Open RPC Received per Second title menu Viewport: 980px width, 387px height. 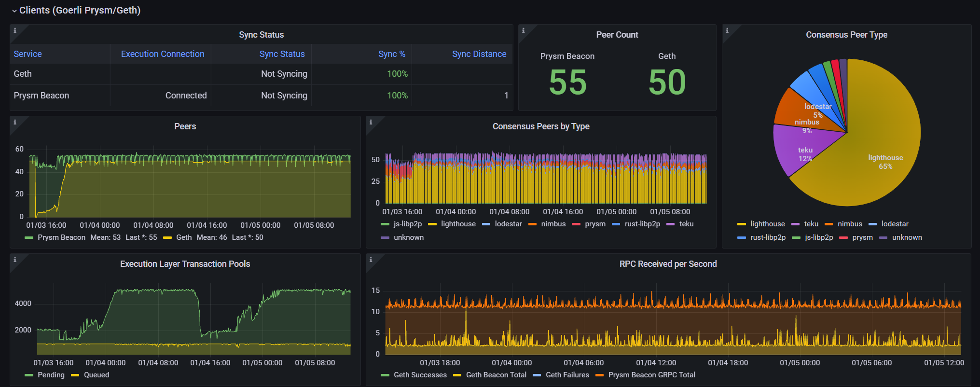pos(668,264)
